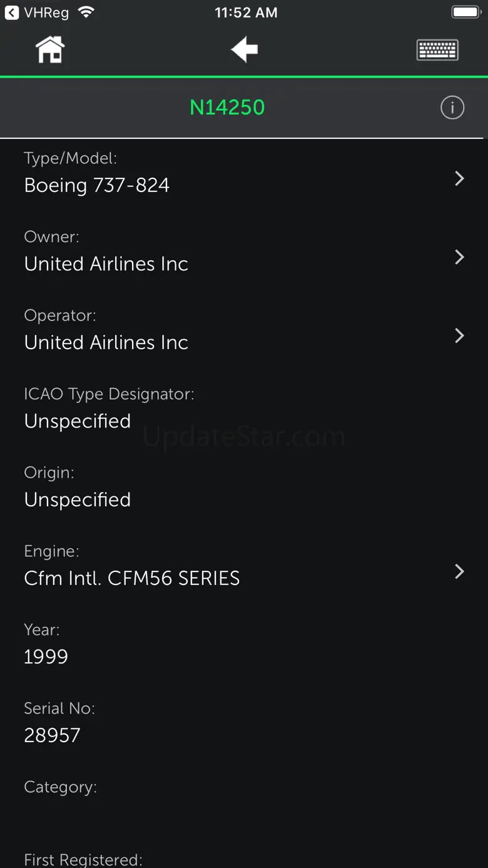Tap the back arrow icon
Viewport: 488px width, 868px height.
[x=244, y=49]
